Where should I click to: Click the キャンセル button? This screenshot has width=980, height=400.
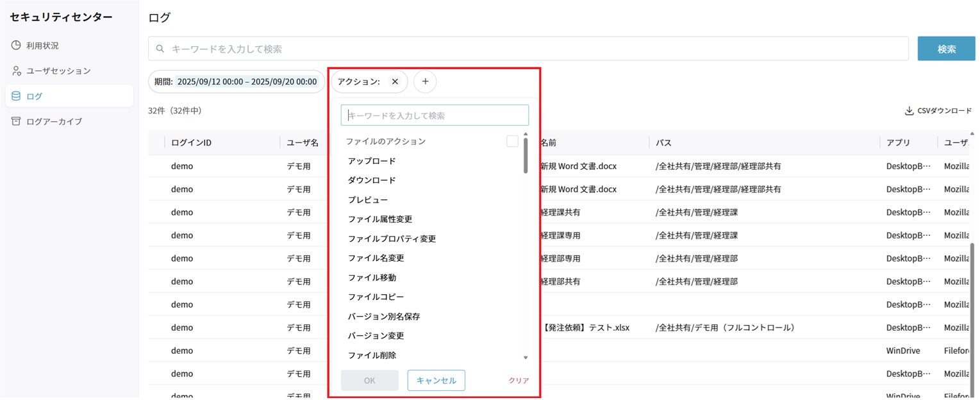pyautogui.click(x=436, y=380)
